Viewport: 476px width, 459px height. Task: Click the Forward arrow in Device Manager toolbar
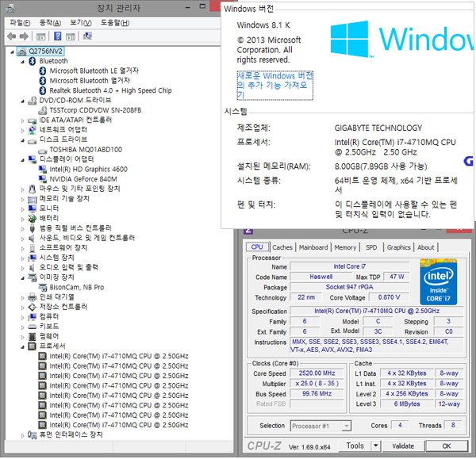(24, 36)
